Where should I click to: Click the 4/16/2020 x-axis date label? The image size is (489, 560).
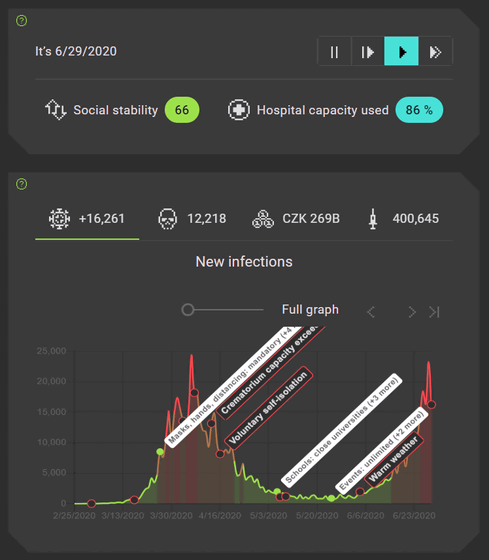(x=220, y=516)
